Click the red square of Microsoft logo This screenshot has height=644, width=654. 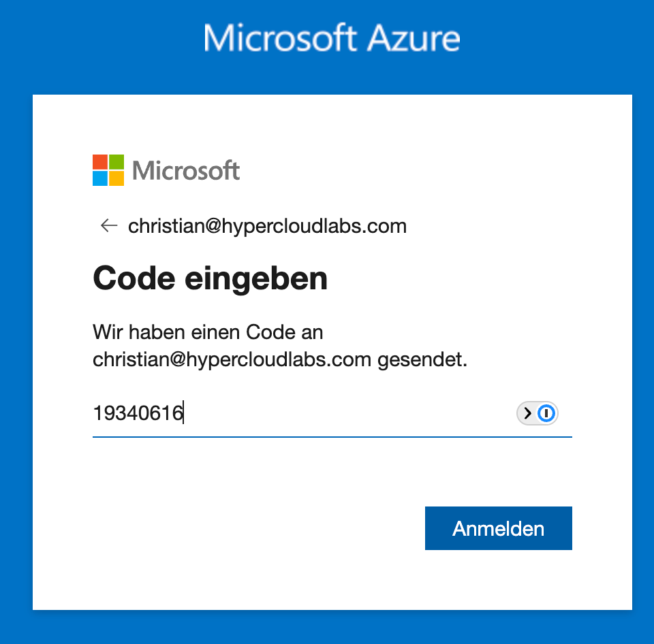pos(100,162)
